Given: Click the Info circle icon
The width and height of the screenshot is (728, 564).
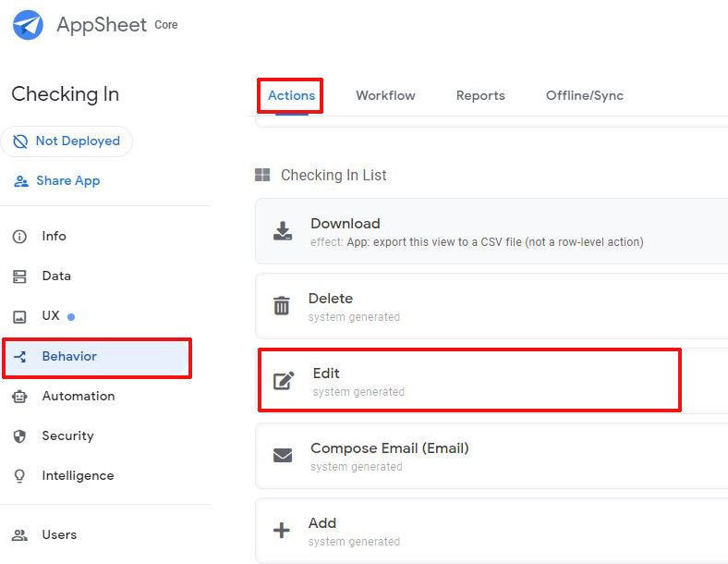Looking at the screenshot, I should [x=19, y=237].
